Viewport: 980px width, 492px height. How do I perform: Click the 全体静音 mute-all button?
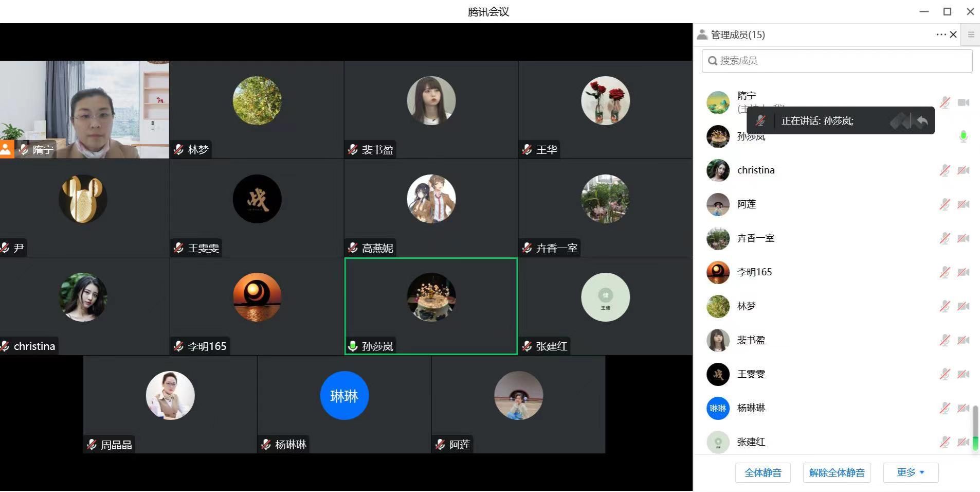pyautogui.click(x=763, y=472)
